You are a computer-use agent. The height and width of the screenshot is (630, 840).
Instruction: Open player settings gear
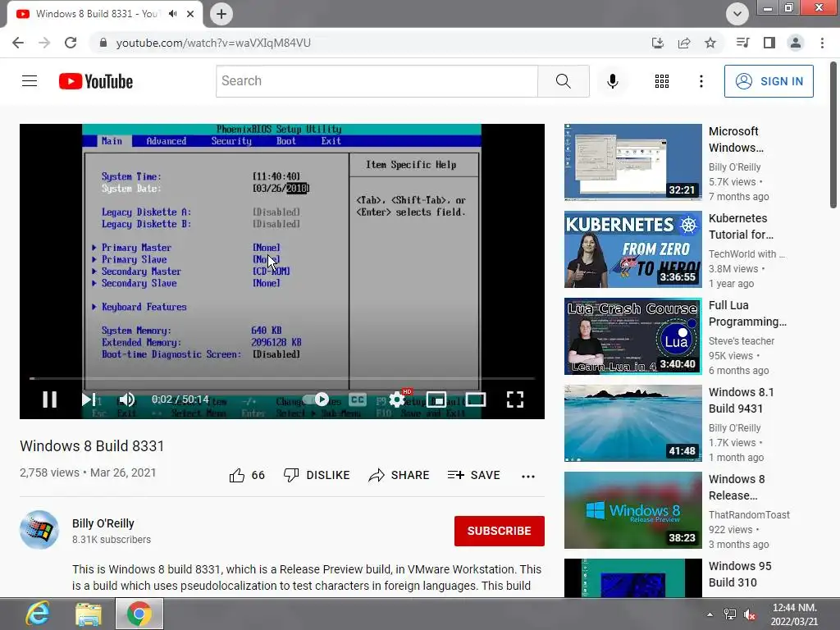(397, 399)
